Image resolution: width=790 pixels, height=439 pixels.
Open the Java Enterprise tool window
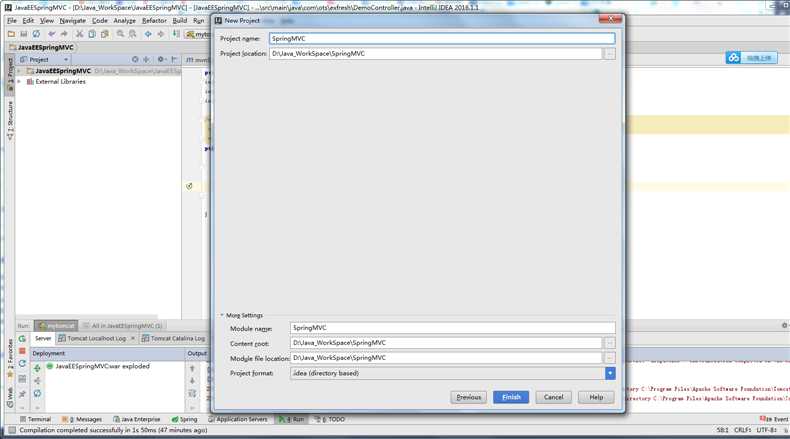[x=137, y=419]
